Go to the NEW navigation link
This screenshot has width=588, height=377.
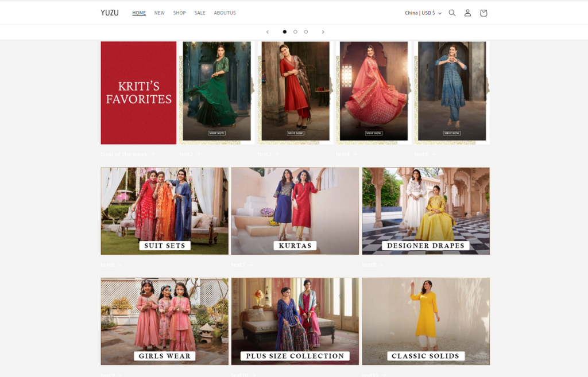[159, 13]
